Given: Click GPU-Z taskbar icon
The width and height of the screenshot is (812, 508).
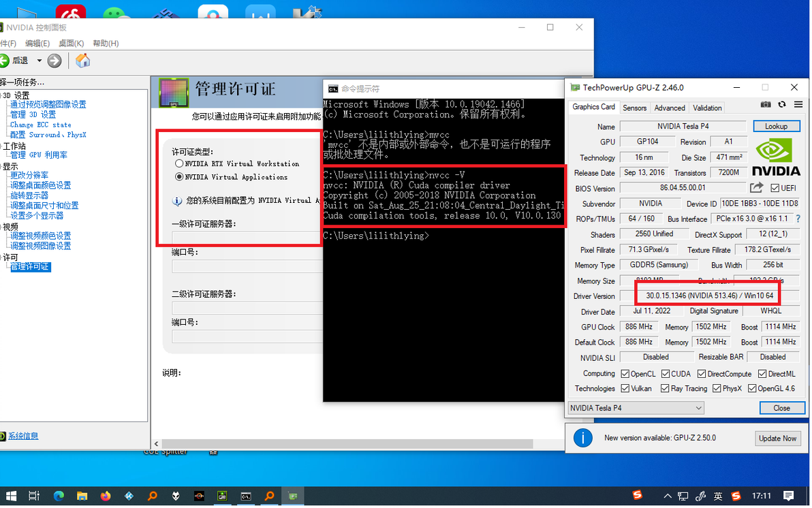Looking at the screenshot, I should pyautogui.click(x=293, y=496).
